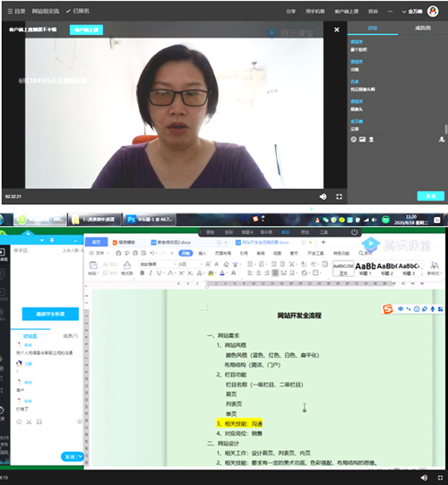Switch to the 插入 ribbon tab
The height and width of the screenshot is (485, 448).
click(x=202, y=254)
